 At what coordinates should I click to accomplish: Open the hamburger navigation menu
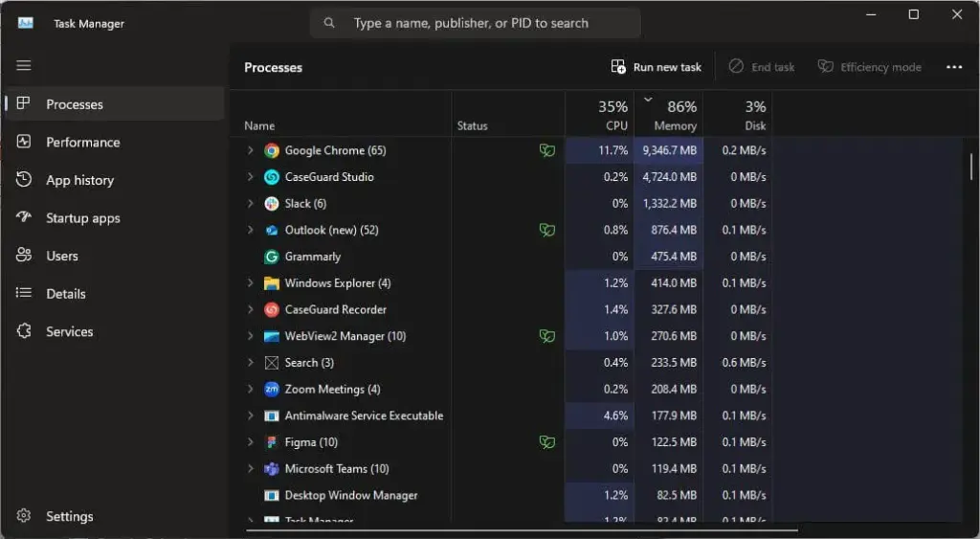coord(24,66)
